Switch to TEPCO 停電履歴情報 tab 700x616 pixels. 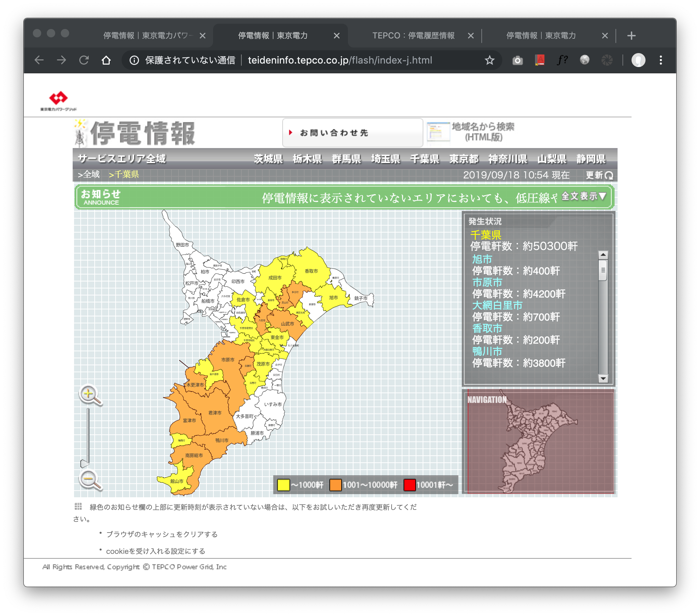pos(413,36)
